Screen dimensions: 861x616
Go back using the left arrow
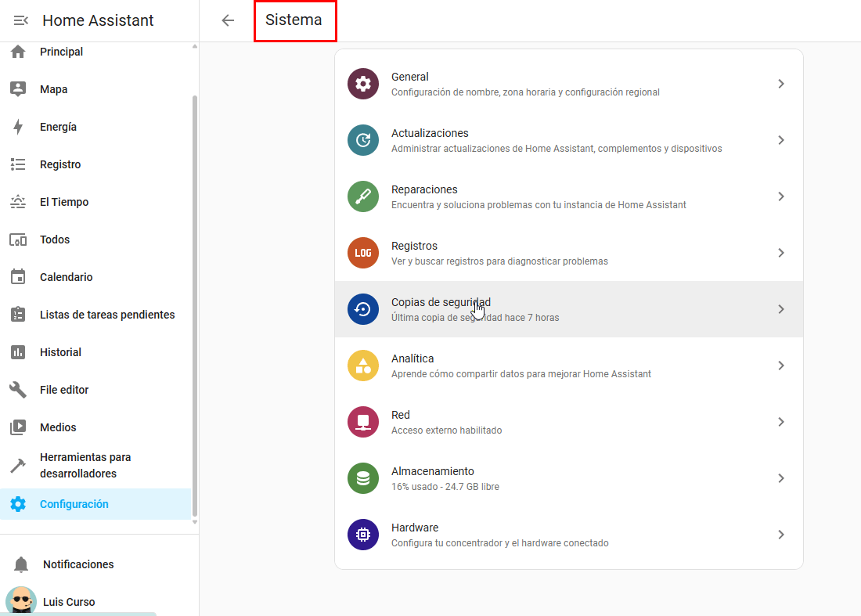[228, 20]
